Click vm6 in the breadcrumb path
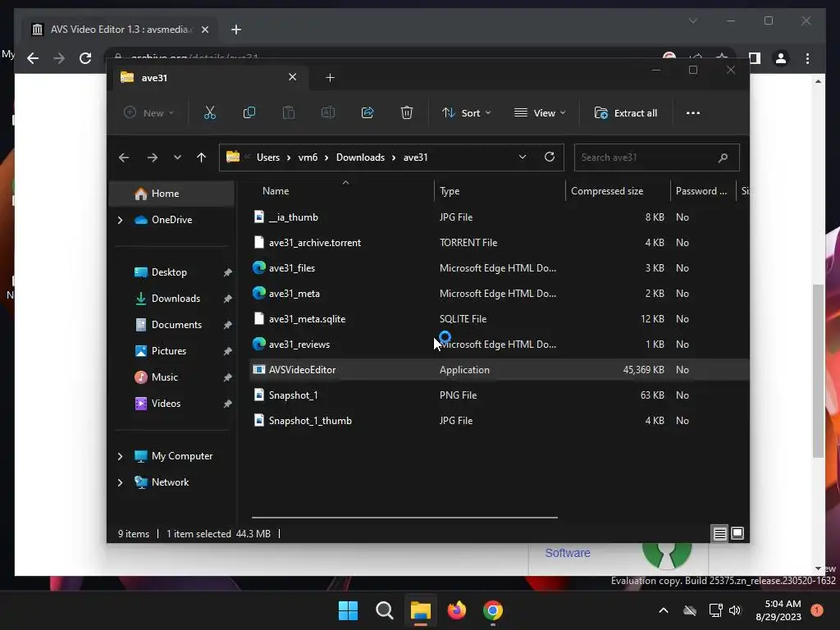 click(x=308, y=157)
